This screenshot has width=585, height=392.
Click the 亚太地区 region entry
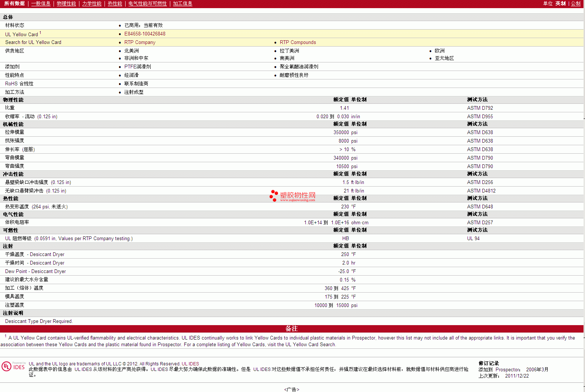click(444, 58)
